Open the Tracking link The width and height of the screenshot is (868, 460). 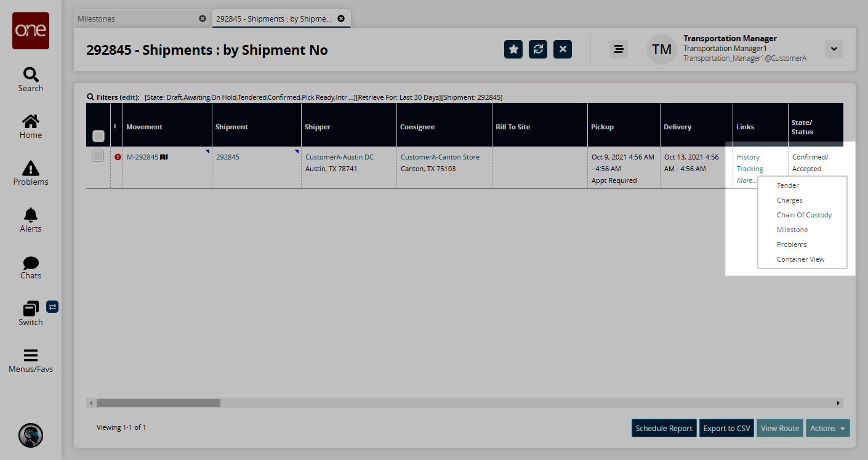tap(750, 169)
